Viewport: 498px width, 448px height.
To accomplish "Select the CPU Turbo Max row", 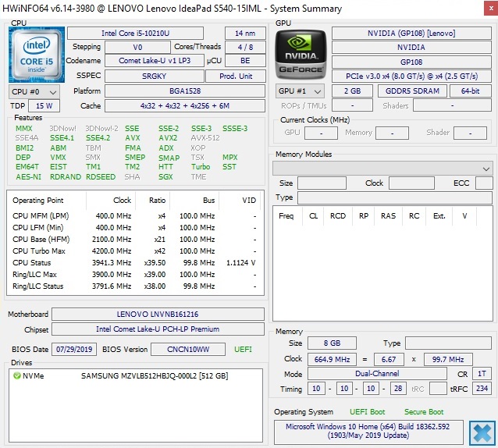I will 135,251.
